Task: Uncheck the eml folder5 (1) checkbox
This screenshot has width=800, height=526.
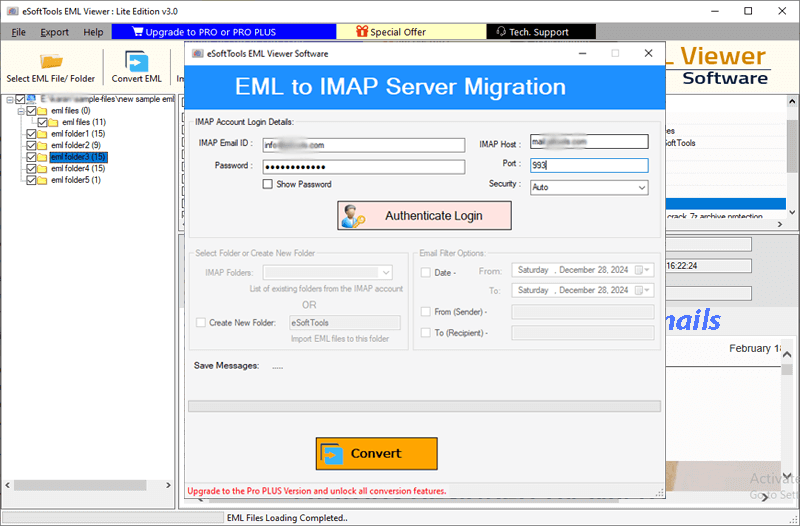Action: coord(31,180)
